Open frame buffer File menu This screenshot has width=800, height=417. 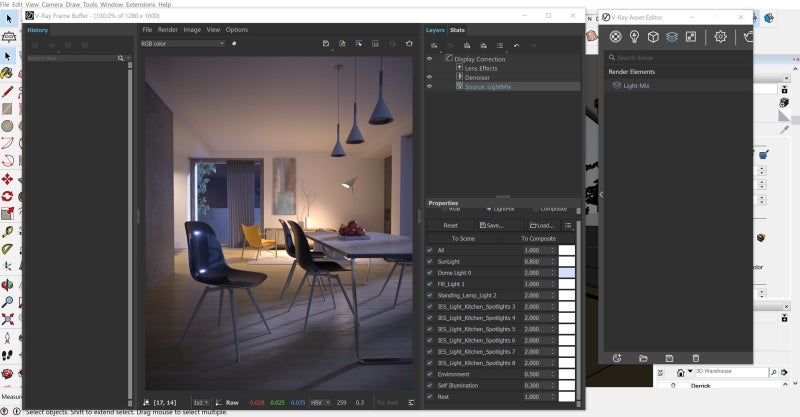(147, 30)
